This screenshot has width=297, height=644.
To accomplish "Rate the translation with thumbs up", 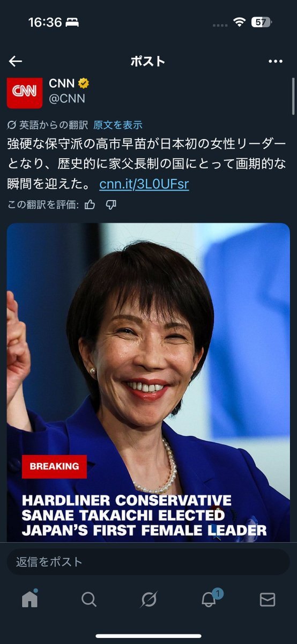I will pos(90,204).
